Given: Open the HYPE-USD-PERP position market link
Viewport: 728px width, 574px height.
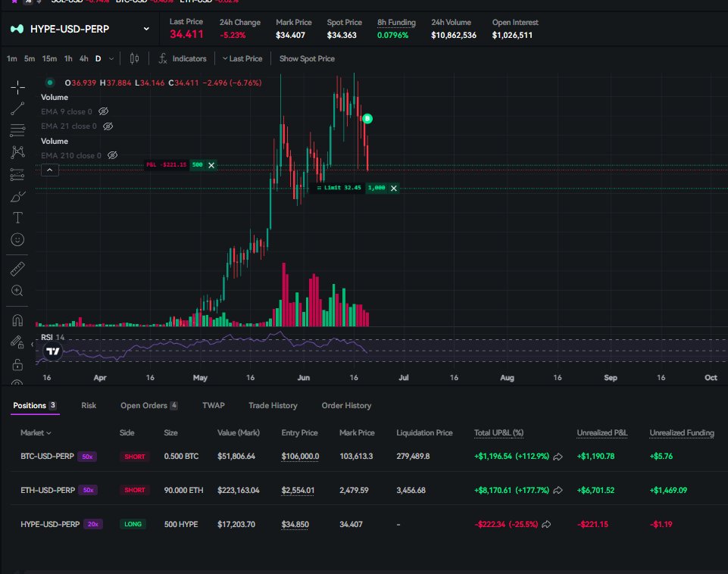Looking at the screenshot, I should click(50, 524).
